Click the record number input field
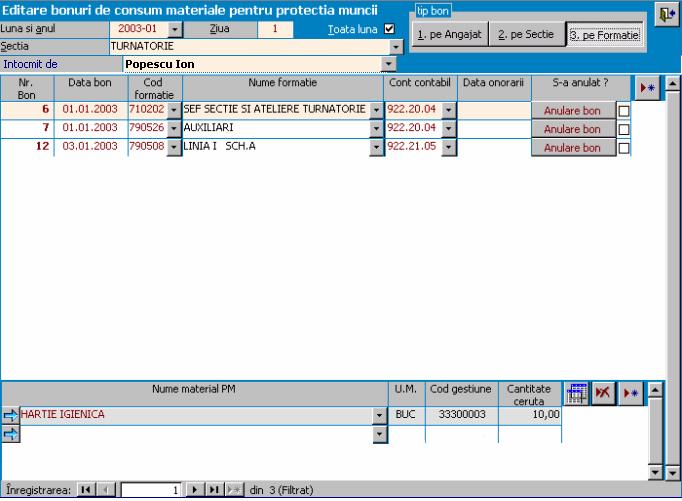The height and width of the screenshot is (501, 682). [152, 490]
